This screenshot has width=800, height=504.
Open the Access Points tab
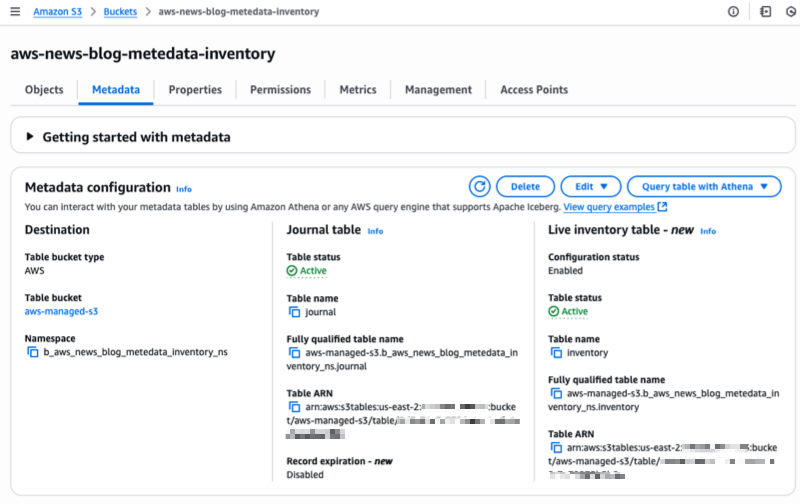pyautogui.click(x=534, y=90)
